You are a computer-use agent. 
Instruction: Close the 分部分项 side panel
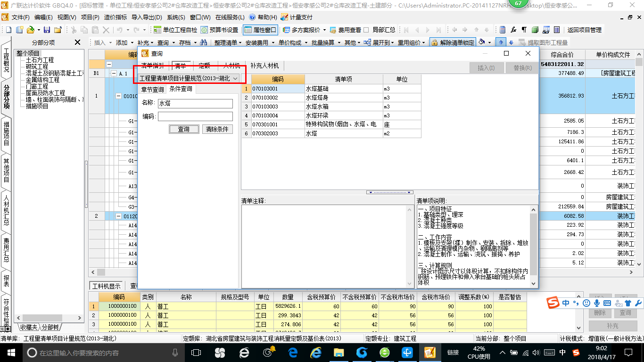[78, 42]
